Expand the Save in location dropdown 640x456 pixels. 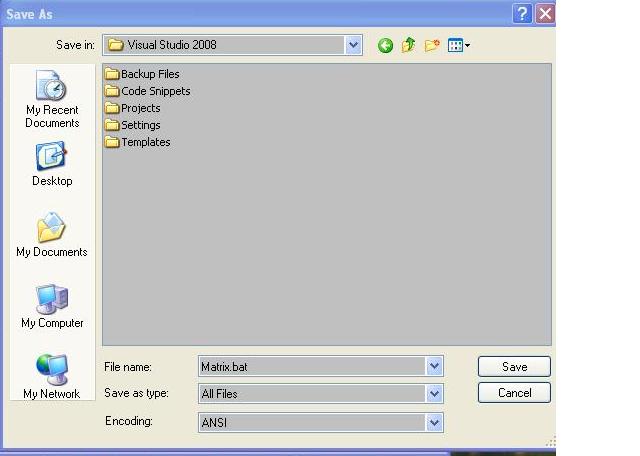point(353,45)
